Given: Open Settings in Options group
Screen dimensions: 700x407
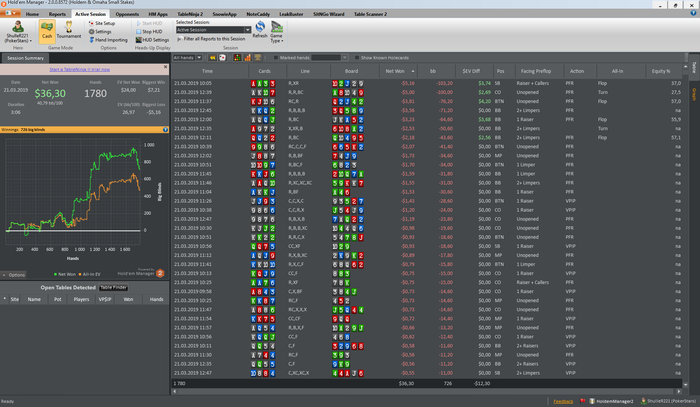Looking at the screenshot, I should point(100,32).
